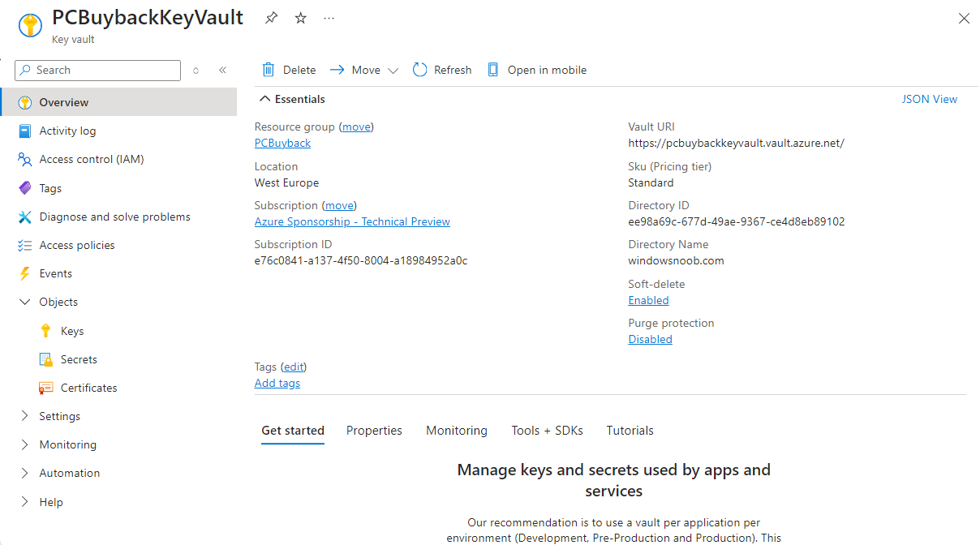Click the Activity log icon
This screenshot has height=545, width=980.
(x=24, y=131)
